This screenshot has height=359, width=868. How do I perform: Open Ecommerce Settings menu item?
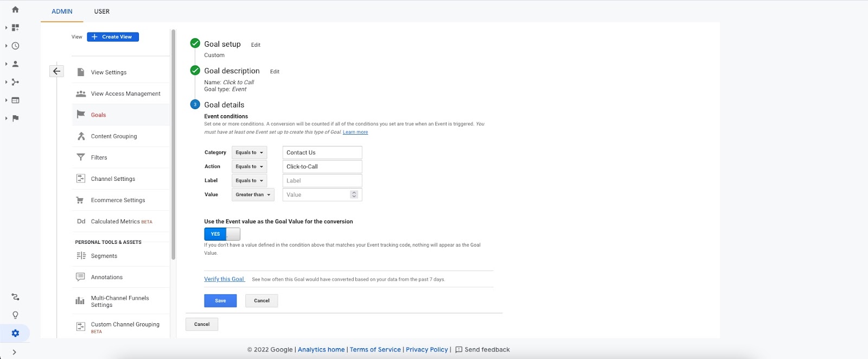click(118, 200)
